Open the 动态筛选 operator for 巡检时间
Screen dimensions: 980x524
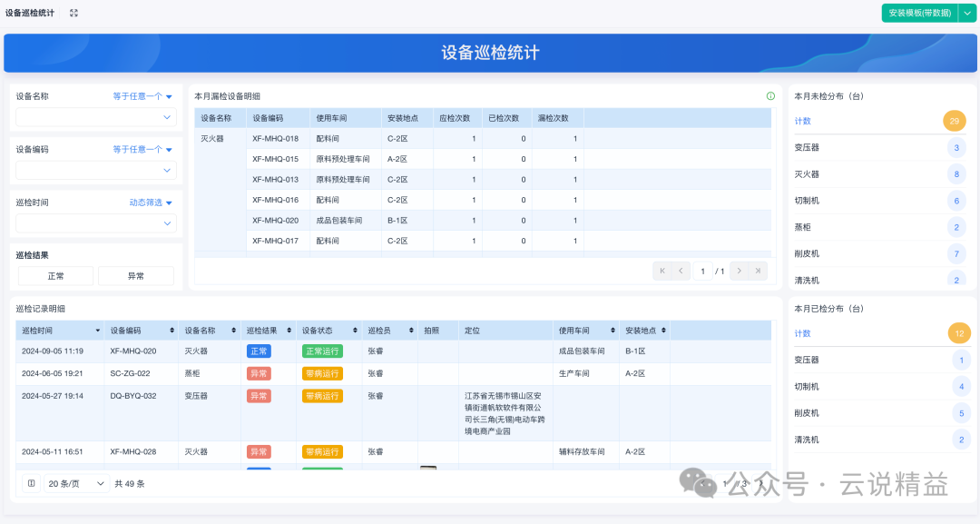pos(151,203)
